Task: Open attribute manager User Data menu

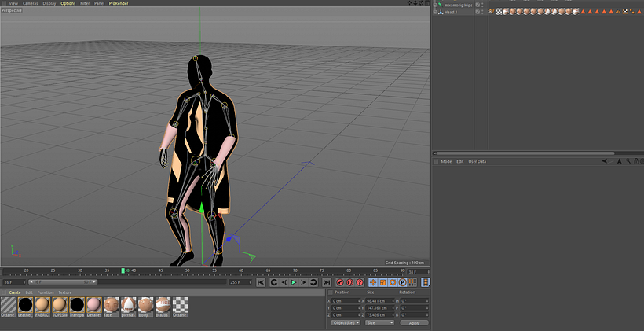Action: click(x=478, y=162)
